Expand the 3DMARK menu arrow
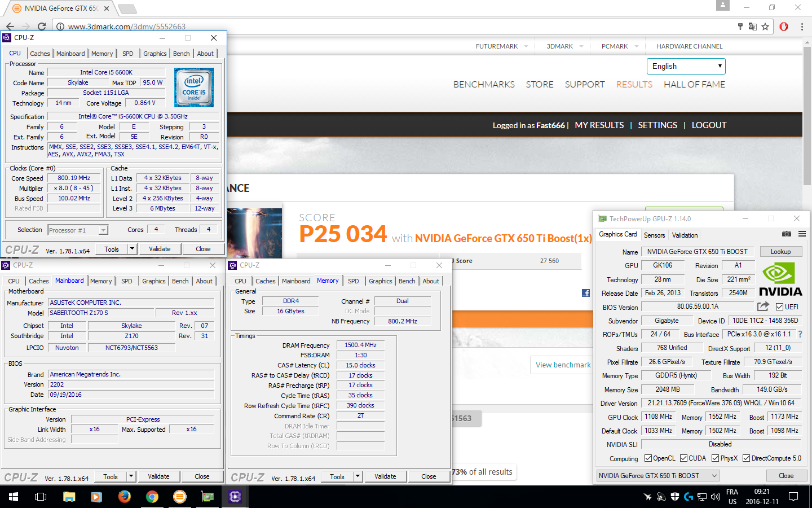Image resolution: width=812 pixels, height=508 pixels. click(x=581, y=46)
